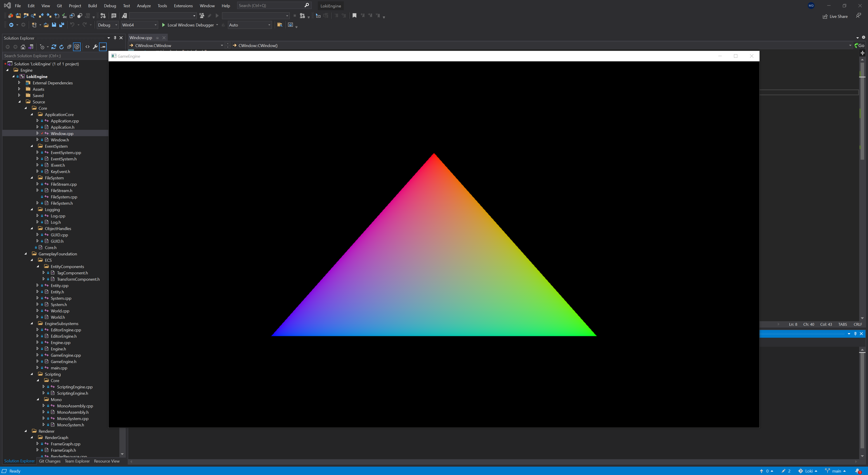868x475 pixels.
Task: Open the Build menu
Action: tap(92, 6)
